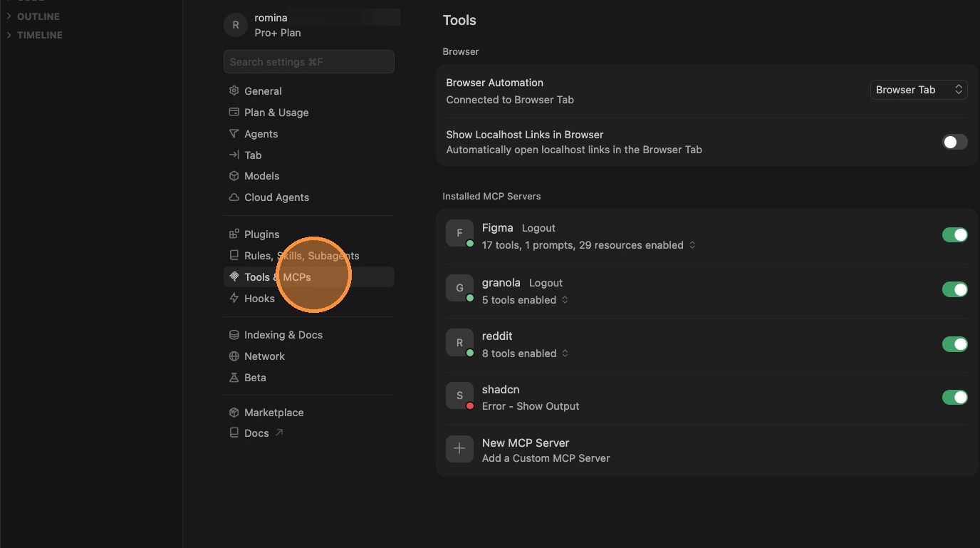Select the Beta settings item
This screenshot has width=980, height=548.
[x=308, y=377]
